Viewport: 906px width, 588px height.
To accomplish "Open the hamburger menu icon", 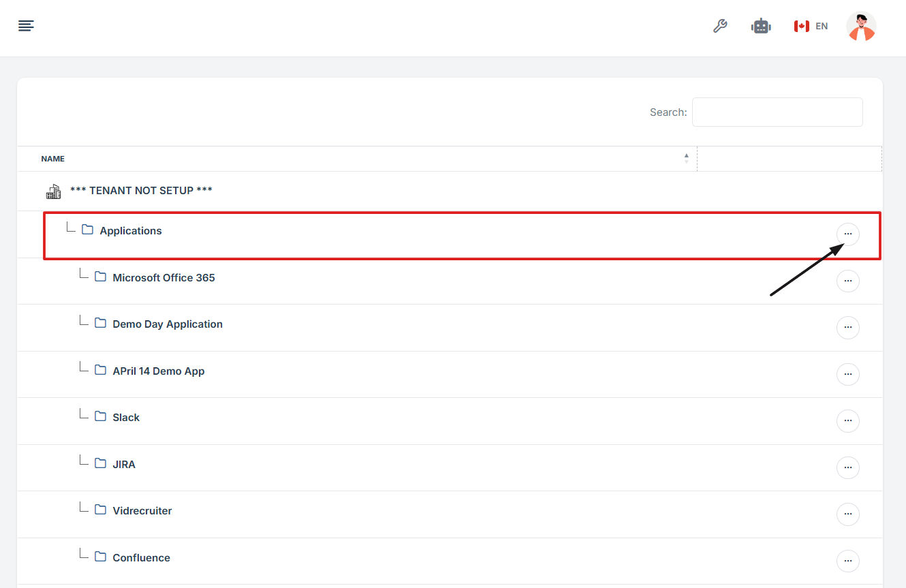I will [x=26, y=26].
